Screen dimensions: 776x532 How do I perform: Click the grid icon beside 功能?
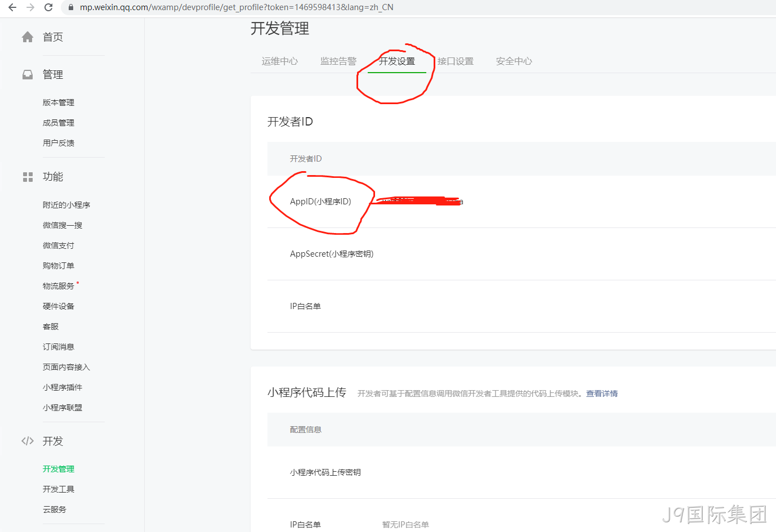(28, 177)
